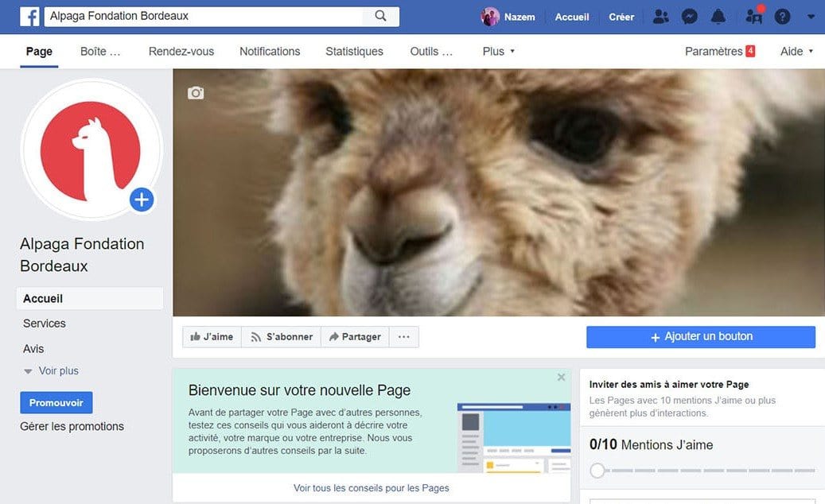Screen dimensions: 825x504
Task: Open more options via ellipsis button
Action: [x=403, y=336]
